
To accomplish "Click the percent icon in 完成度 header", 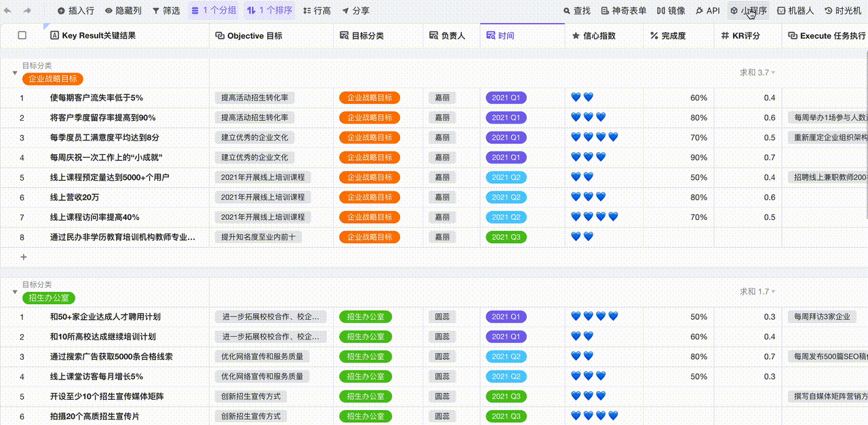I will [x=654, y=35].
